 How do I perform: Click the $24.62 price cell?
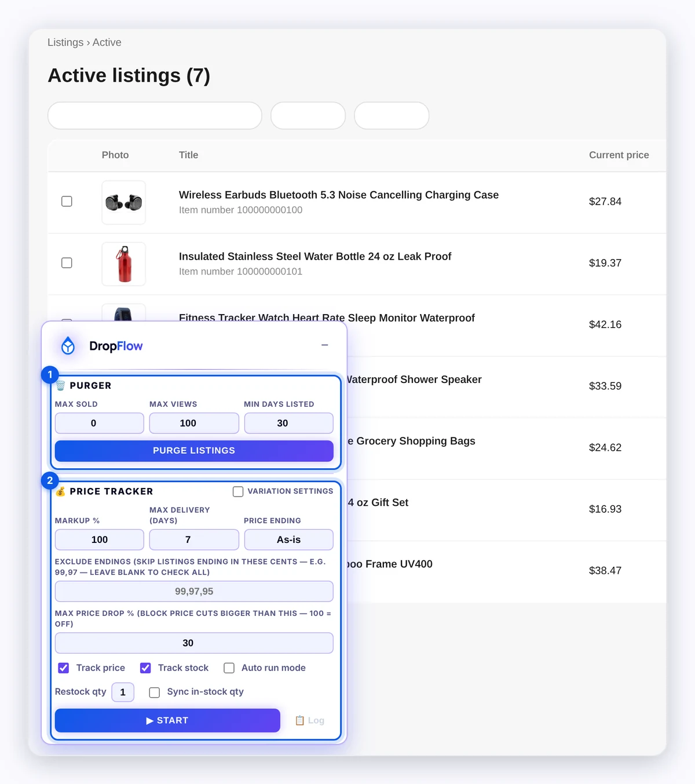point(605,447)
